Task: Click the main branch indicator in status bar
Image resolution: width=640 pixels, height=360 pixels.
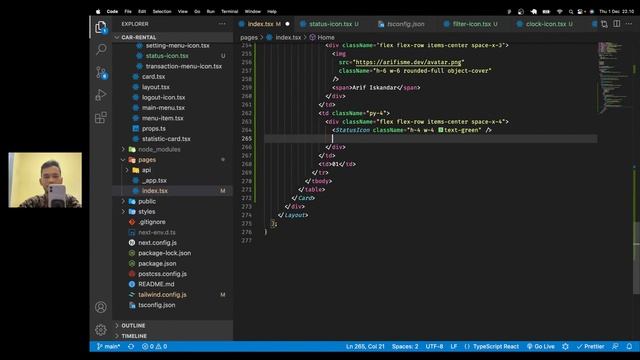Action: 109,347
